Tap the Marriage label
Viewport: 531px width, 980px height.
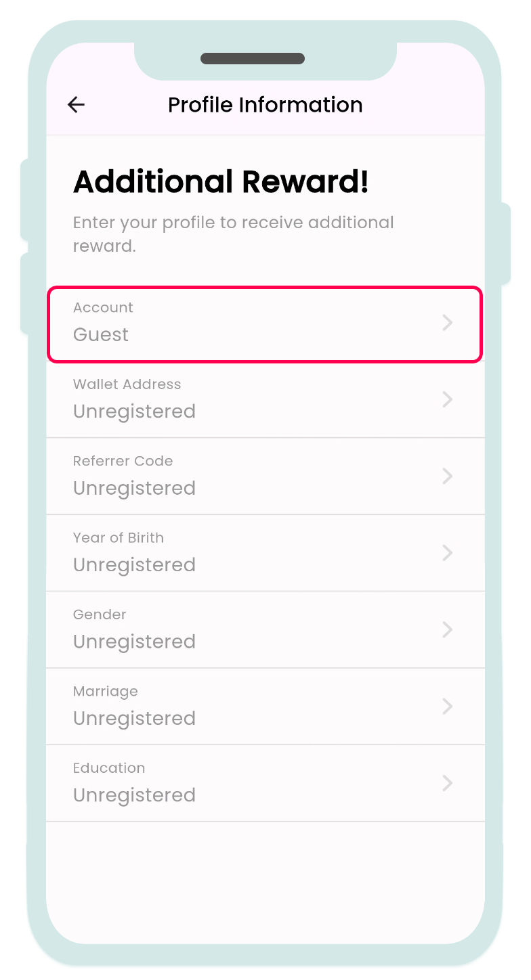click(105, 691)
